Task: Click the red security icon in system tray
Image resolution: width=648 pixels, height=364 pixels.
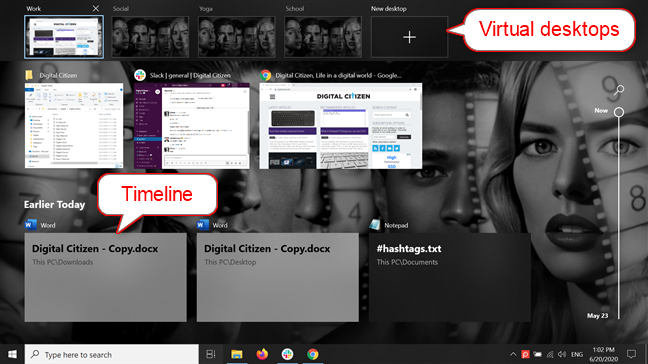Action: (x=525, y=354)
